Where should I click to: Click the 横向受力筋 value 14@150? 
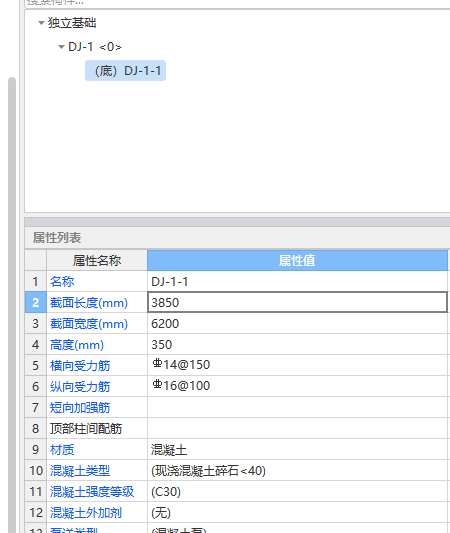pos(297,365)
